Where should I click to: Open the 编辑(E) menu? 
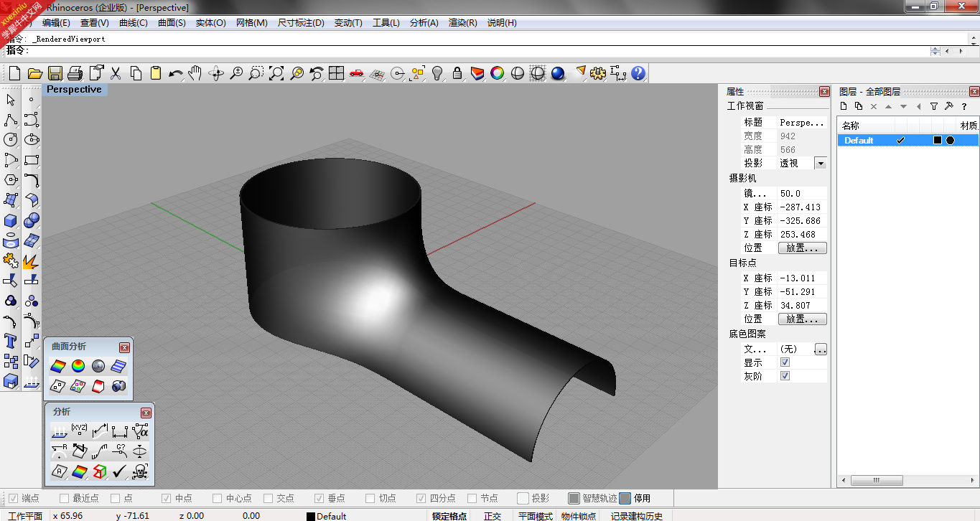tap(56, 23)
